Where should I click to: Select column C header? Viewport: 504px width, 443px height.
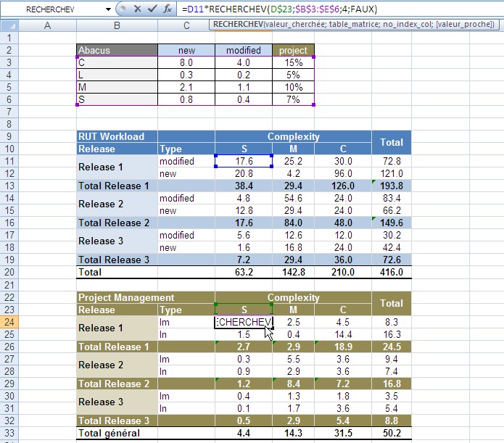tap(186, 25)
